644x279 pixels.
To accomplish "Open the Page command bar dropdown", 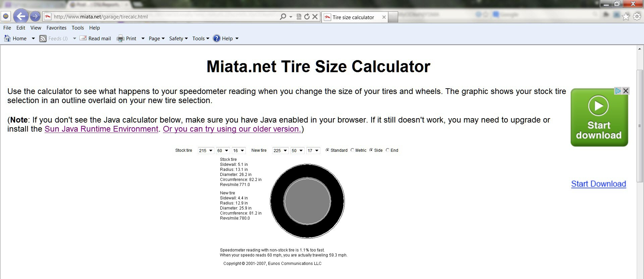I will pos(157,39).
